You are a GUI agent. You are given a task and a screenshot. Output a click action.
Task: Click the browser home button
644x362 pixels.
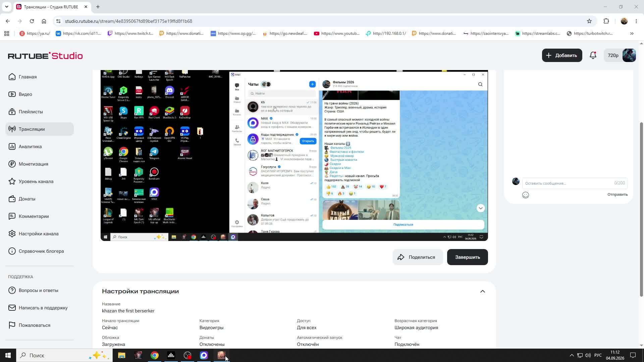(44, 21)
